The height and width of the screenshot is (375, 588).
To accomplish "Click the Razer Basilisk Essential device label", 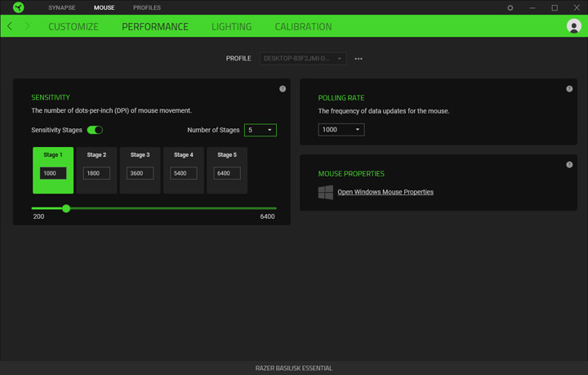I will (x=294, y=368).
